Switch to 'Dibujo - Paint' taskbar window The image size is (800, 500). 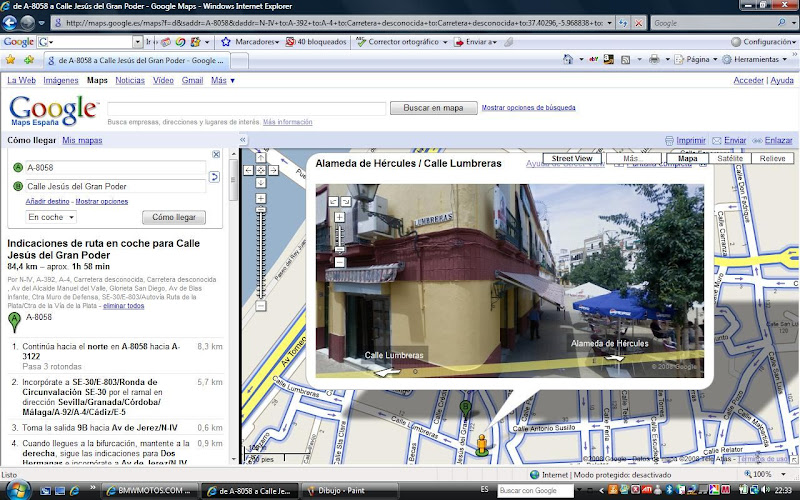point(349,491)
